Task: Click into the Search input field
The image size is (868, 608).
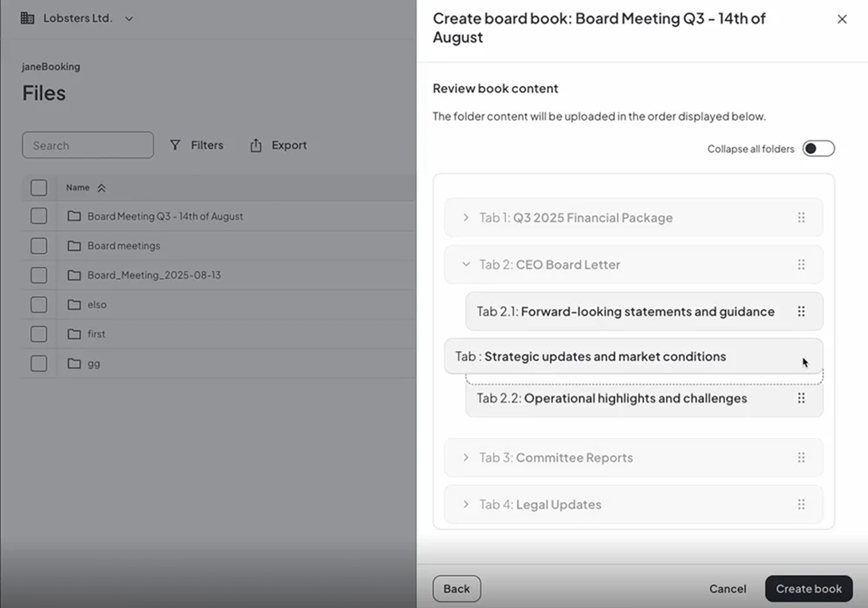Action: click(x=88, y=145)
